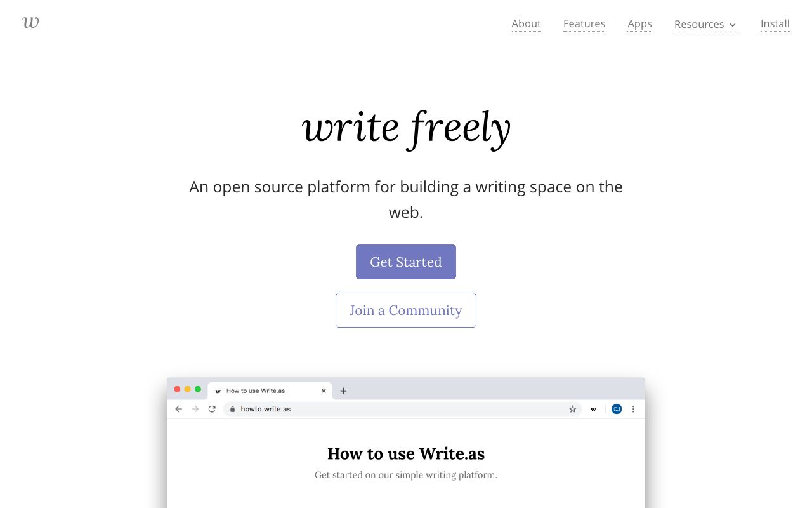
Task: Go to the Features page
Action: point(584,23)
